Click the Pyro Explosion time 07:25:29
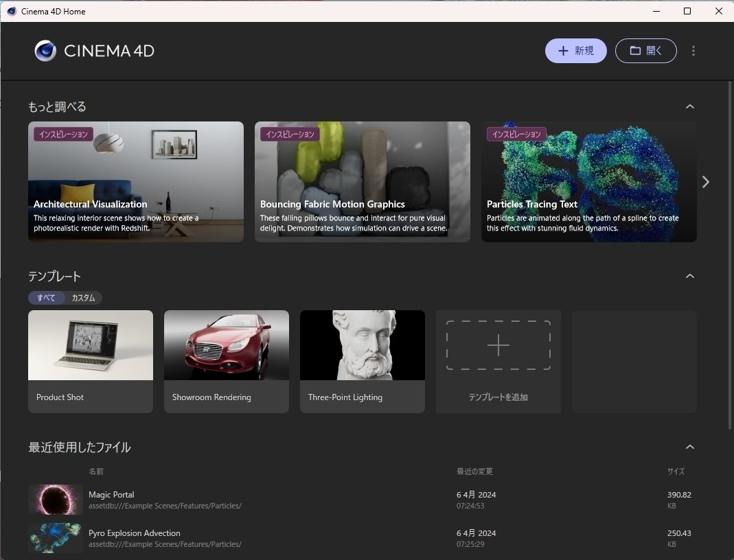Viewport: 734px width, 560px height. tap(470, 544)
